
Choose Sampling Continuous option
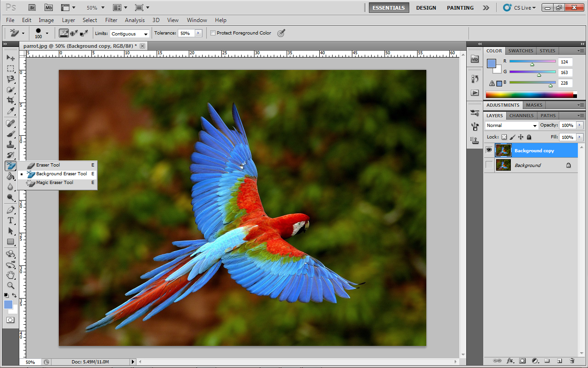(64, 33)
